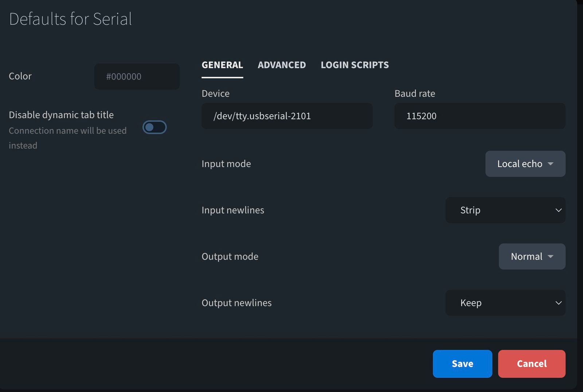This screenshot has height=392, width=583.
Task: Toggle the Disable dynamic tab title switch
Action: (x=154, y=127)
